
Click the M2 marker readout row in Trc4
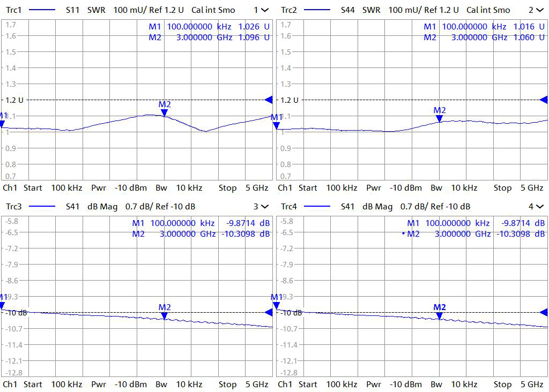[x=476, y=234]
